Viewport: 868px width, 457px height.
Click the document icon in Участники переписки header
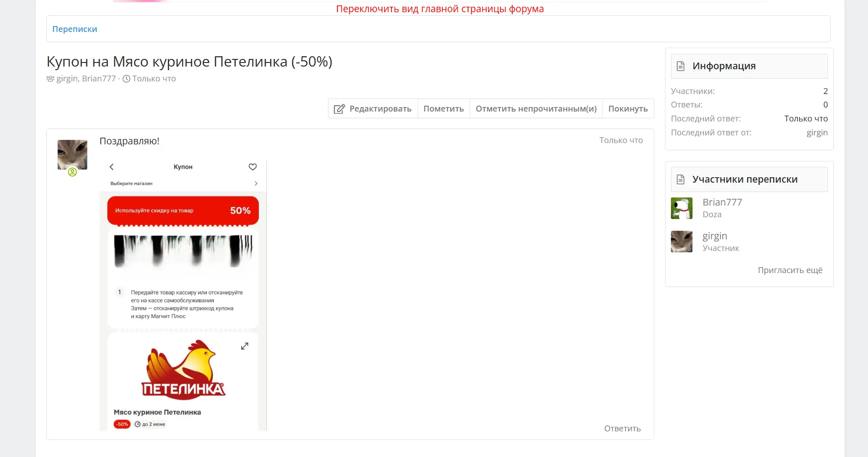click(x=681, y=179)
